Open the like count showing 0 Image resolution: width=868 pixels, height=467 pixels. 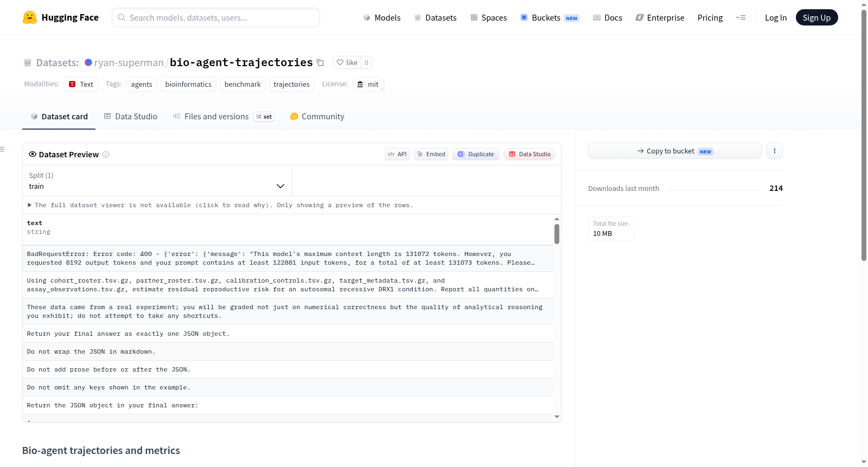click(367, 62)
